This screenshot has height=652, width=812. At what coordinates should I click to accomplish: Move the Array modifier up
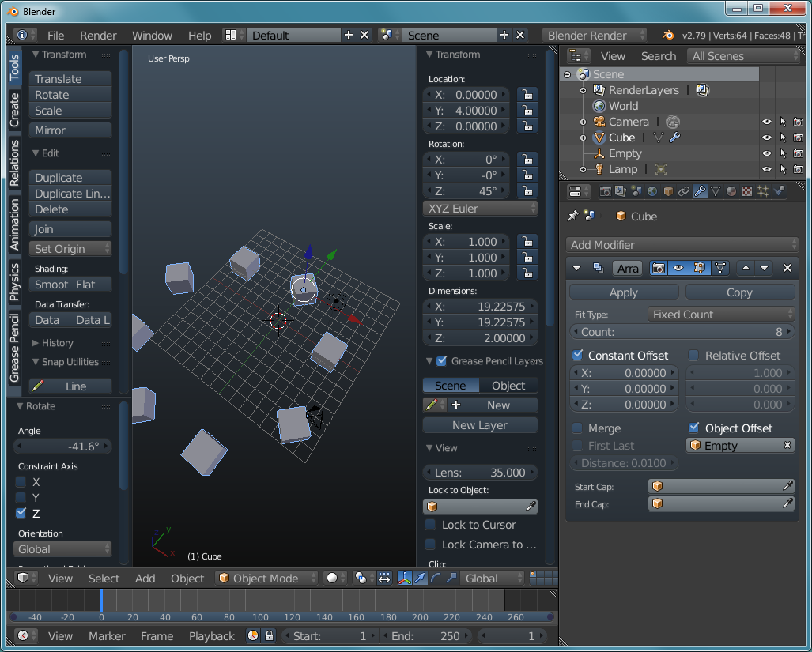[746, 268]
